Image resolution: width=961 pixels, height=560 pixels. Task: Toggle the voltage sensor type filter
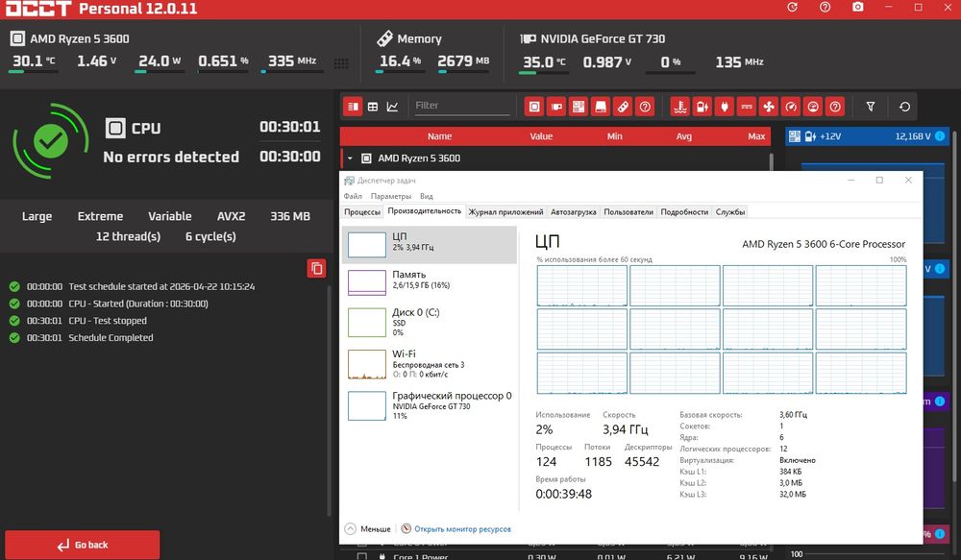point(702,107)
